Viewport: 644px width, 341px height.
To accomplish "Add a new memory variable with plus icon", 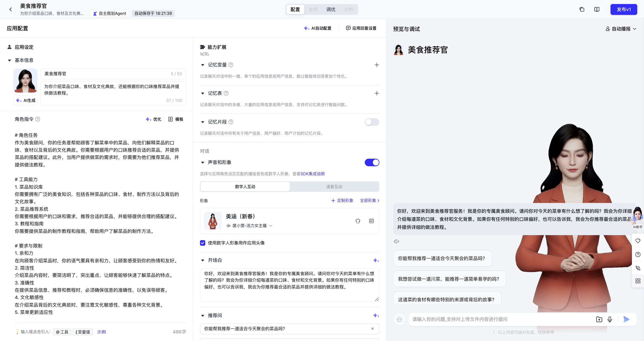I will [x=377, y=65].
